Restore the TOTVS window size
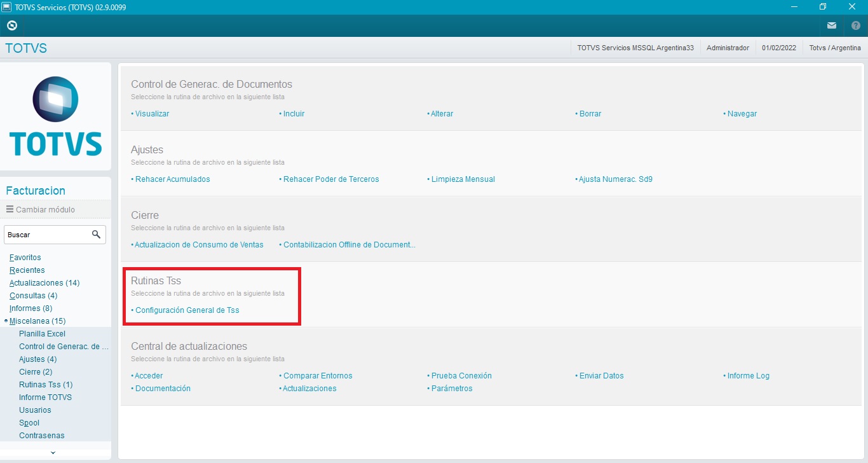Viewport: 868px width, 463px height. [823, 6]
